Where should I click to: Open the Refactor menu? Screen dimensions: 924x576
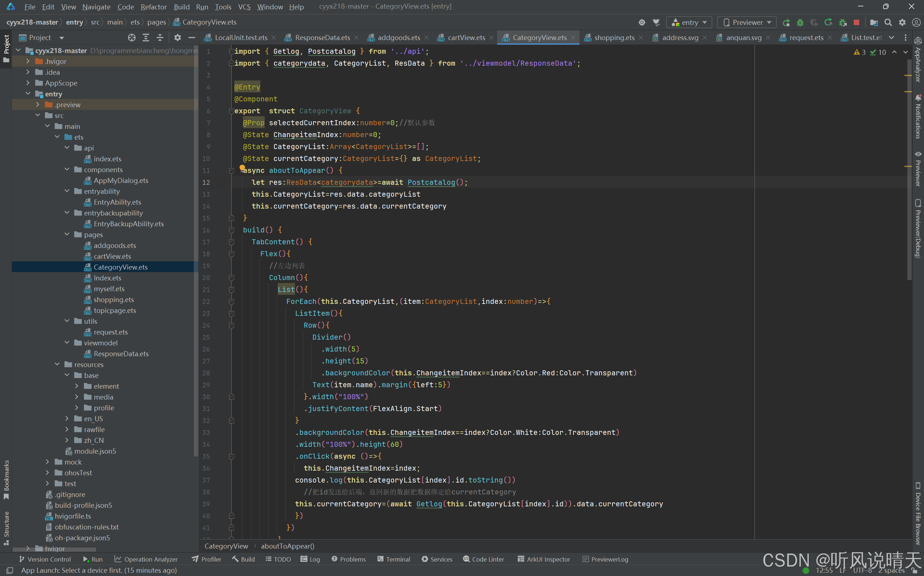pyautogui.click(x=153, y=6)
